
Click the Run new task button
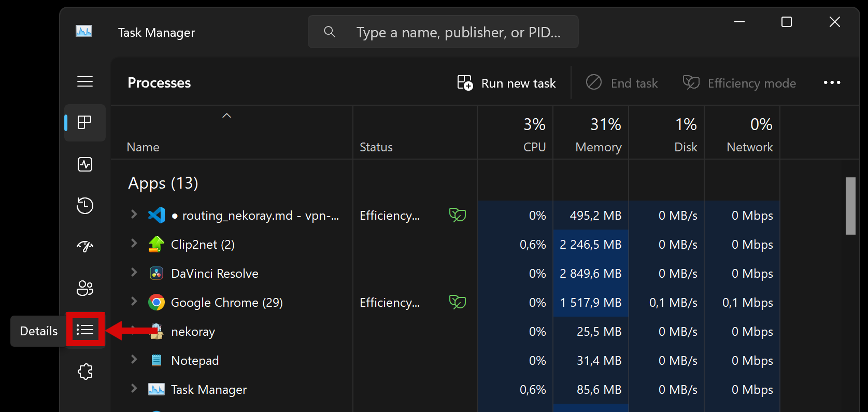pos(507,83)
